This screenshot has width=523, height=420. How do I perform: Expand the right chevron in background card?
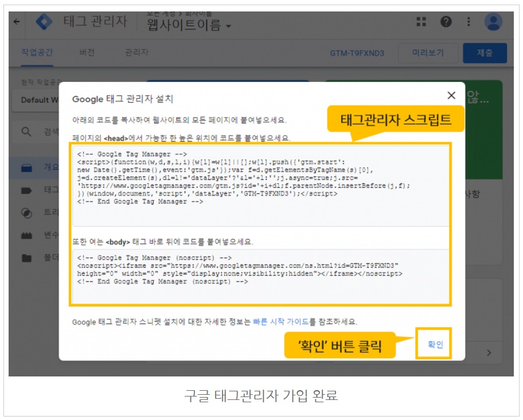point(489,352)
